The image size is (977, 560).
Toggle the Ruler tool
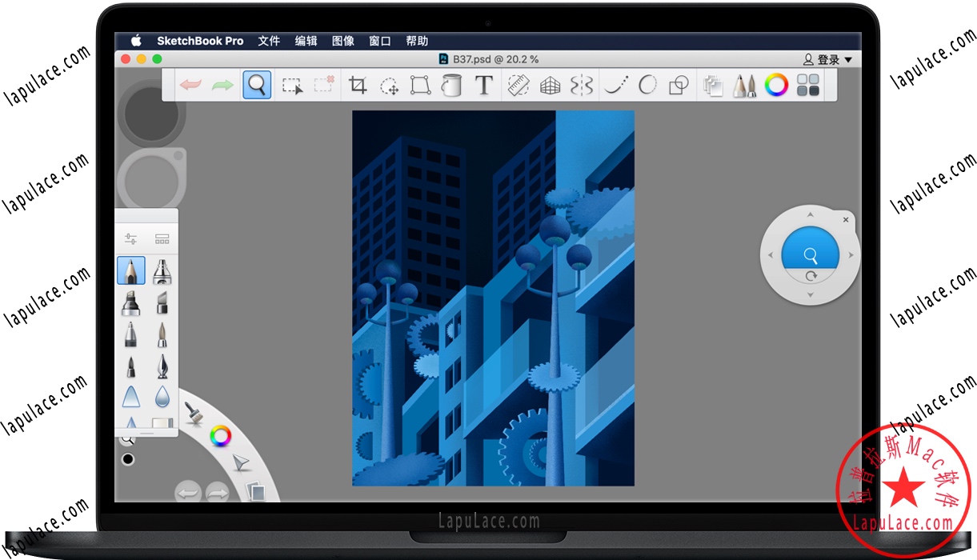coord(519,86)
